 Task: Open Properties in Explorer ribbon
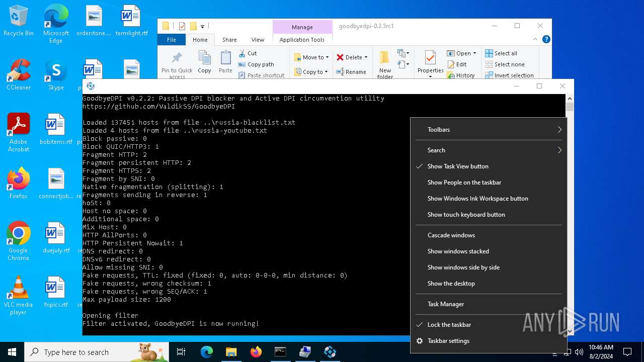click(430, 64)
